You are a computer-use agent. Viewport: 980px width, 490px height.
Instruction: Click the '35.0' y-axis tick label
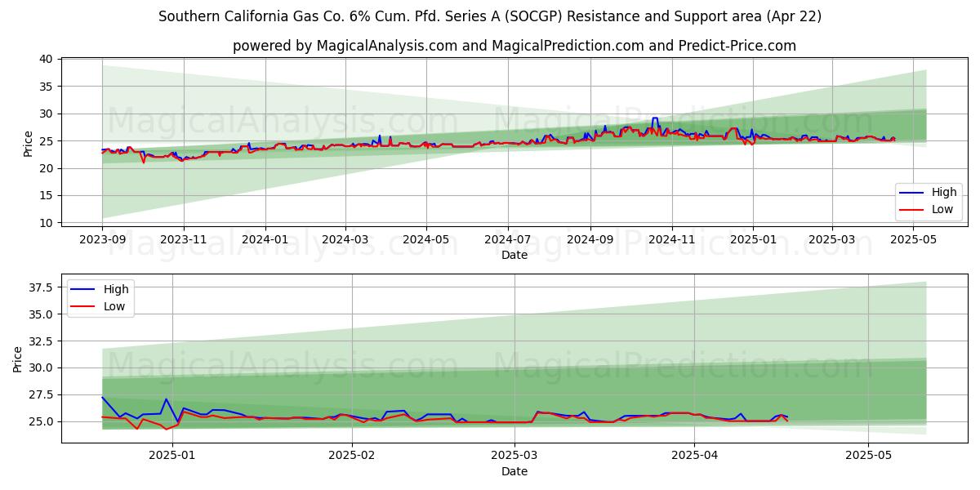(x=42, y=314)
